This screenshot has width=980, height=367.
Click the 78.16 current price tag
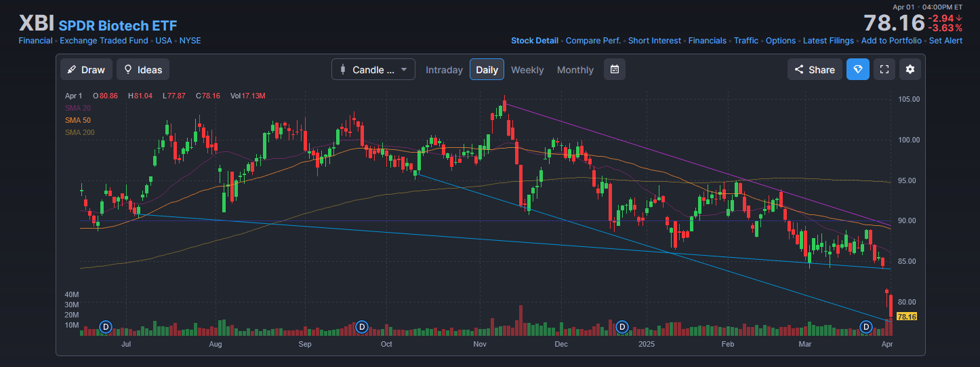click(906, 317)
